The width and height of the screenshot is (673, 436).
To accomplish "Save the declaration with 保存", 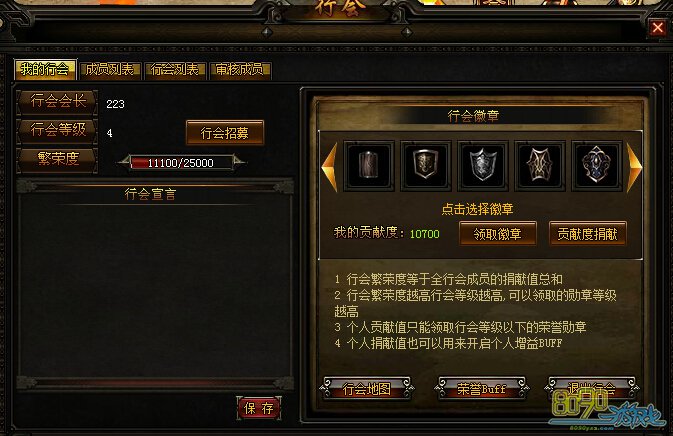I will coord(259,408).
